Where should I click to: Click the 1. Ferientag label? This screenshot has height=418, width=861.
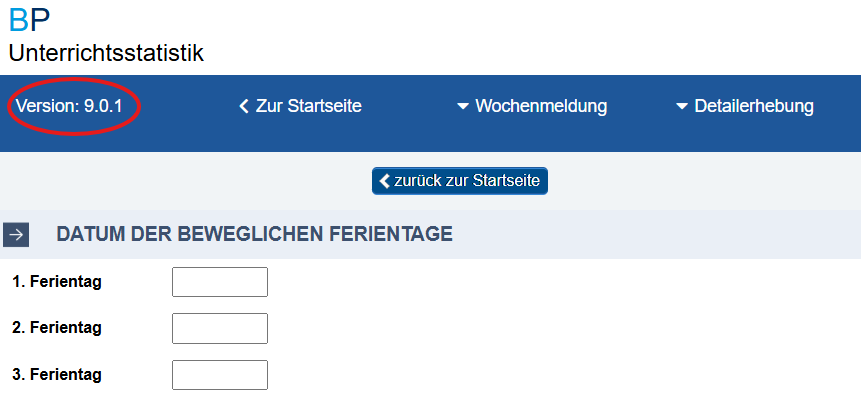coord(57,282)
